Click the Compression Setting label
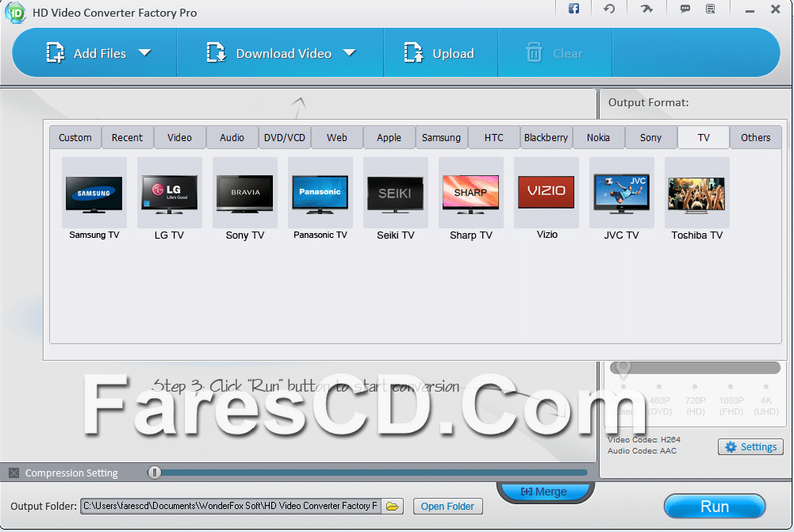 tap(71, 473)
